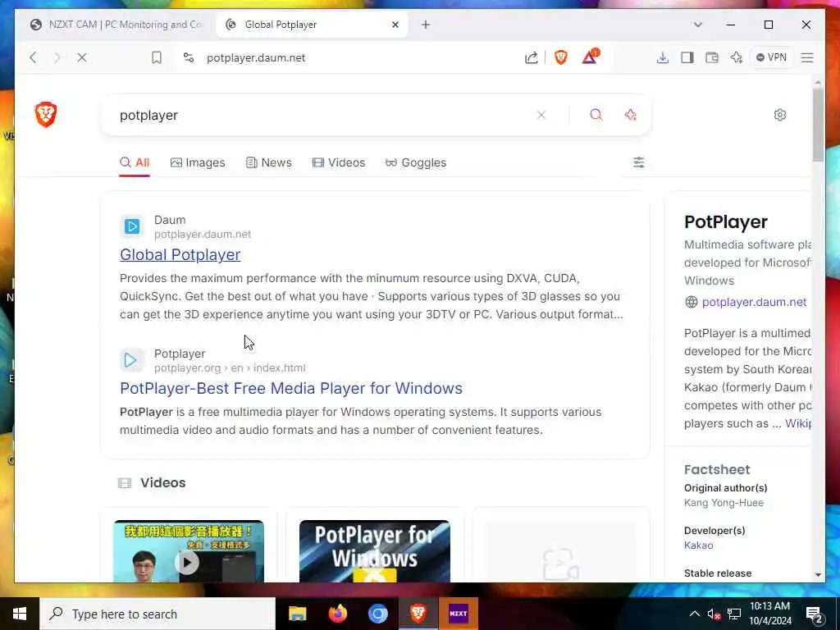Click the potplayer.org breadcrumb text
This screenshot has height=630, width=840.
[x=230, y=368]
